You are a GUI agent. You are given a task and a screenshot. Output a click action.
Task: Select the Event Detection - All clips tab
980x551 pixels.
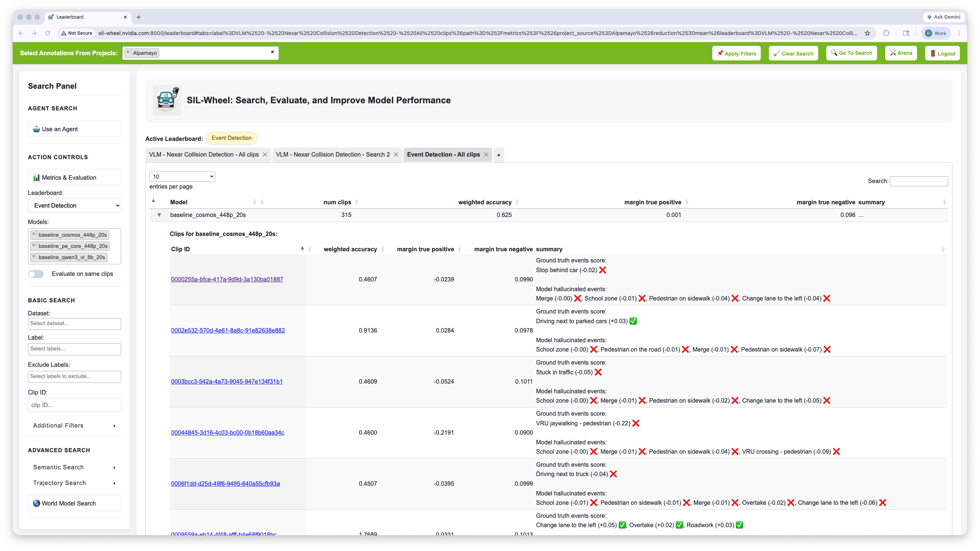point(443,154)
